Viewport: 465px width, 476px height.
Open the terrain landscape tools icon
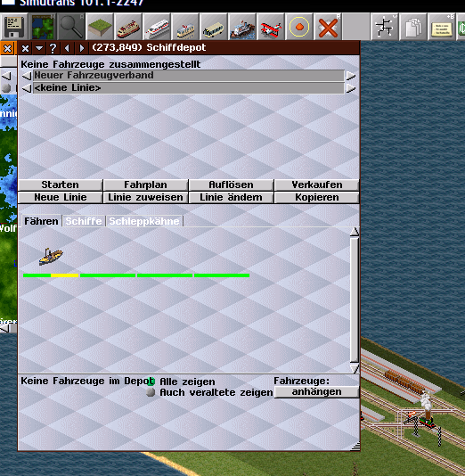100,27
